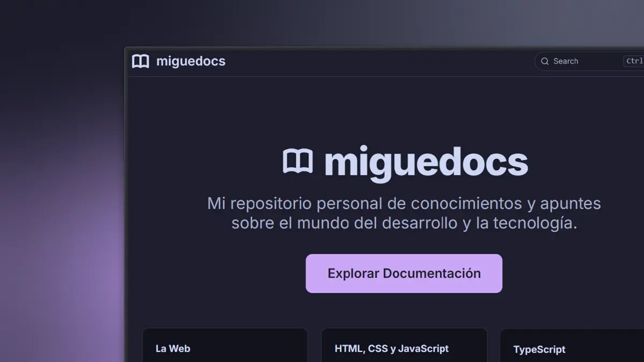Screen dimensions: 644x362
Task: Click the book logo icon in header
Action: [141, 61]
